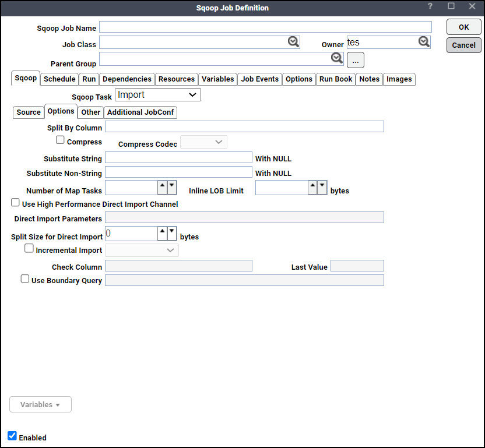This screenshot has width=485, height=448.
Task: Switch to the Source sub-tab
Action: tap(29, 112)
